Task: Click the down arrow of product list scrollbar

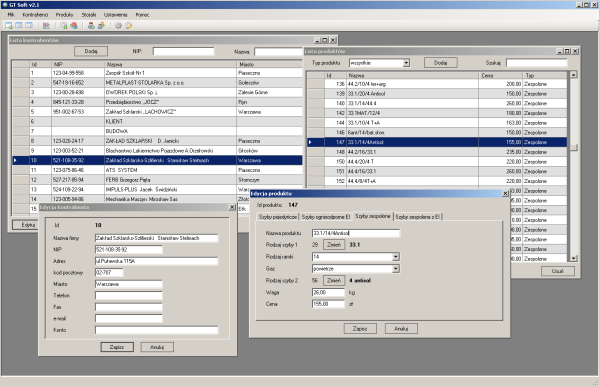Action: (x=574, y=259)
